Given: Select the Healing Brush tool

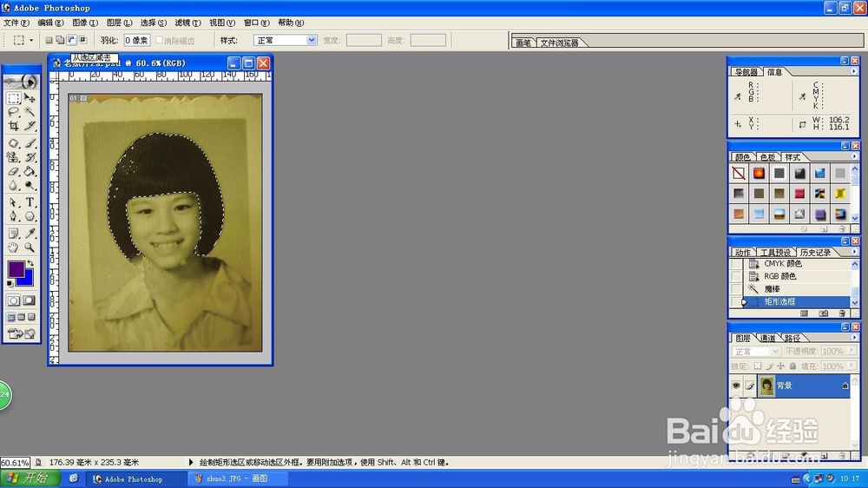Looking at the screenshot, I should coord(14,143).
